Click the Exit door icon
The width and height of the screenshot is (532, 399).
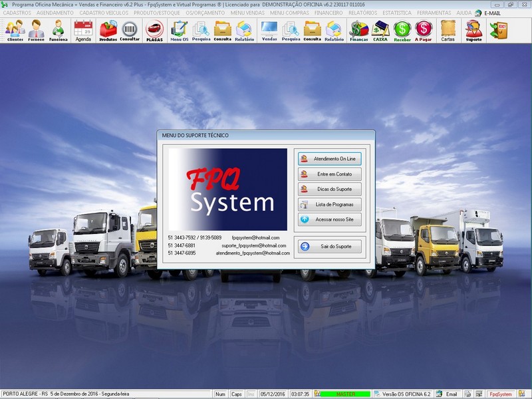pyautogui.click(x=498, y=31)
